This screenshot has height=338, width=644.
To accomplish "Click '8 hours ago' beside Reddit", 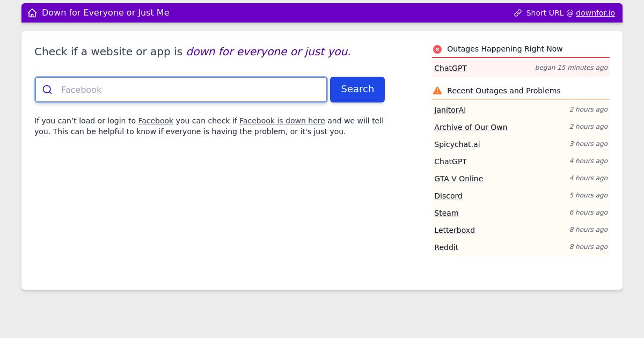I will (x=589, y=247).
